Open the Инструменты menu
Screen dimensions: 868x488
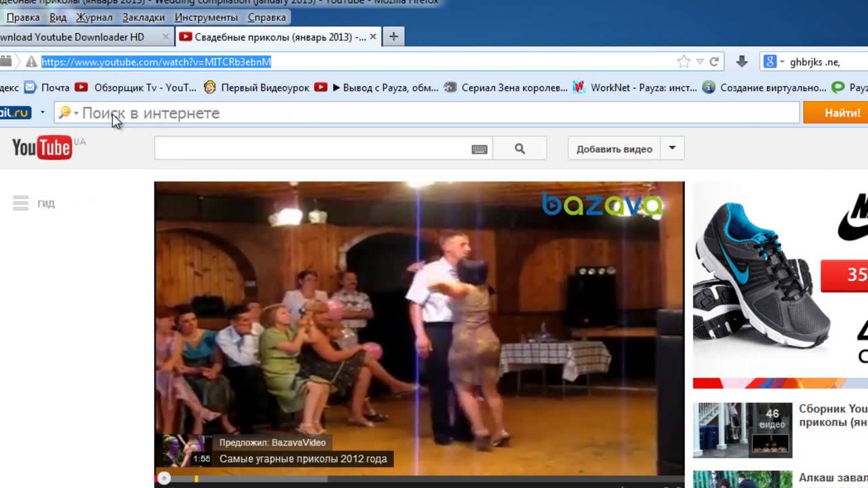coord(206,17)
